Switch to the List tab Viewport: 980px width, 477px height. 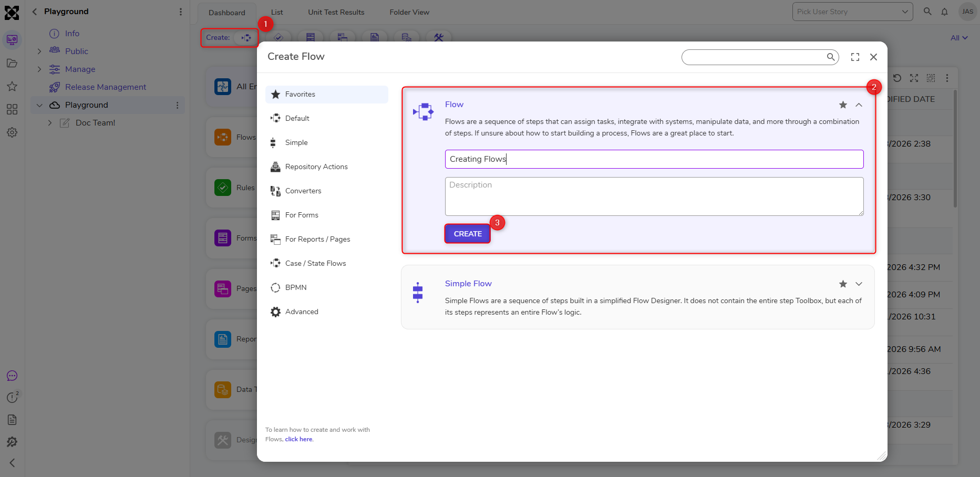tap(277, 12)
